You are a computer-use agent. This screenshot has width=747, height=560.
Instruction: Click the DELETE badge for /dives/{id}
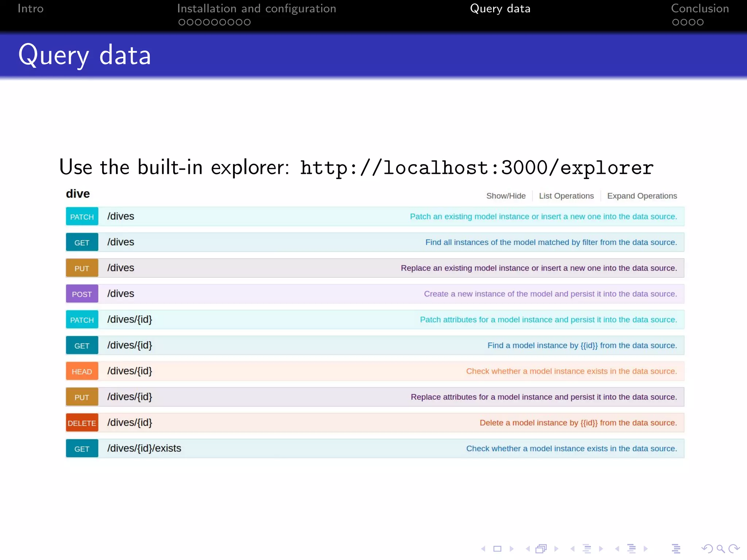[82, 423]
